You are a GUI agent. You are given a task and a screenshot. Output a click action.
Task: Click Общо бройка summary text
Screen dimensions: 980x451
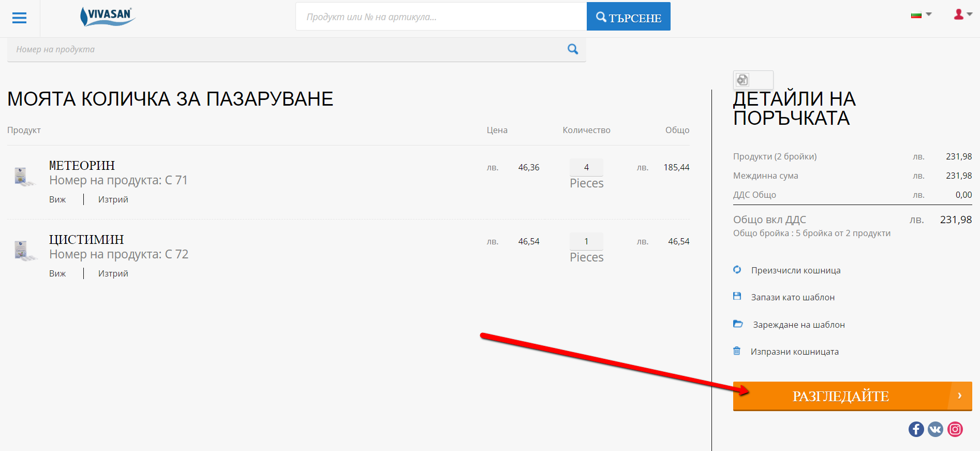pyautogui.click(x=812, y=233)
